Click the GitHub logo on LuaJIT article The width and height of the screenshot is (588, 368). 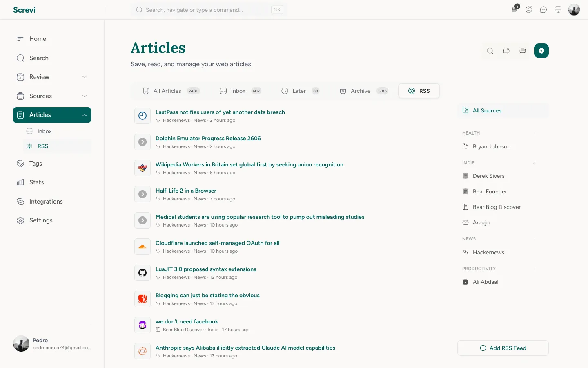(143, 273)
